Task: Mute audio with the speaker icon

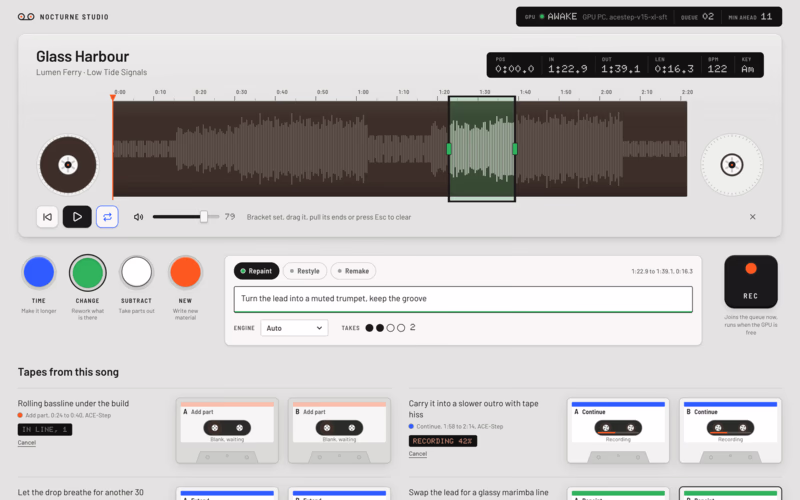Action: click(138, 217)
